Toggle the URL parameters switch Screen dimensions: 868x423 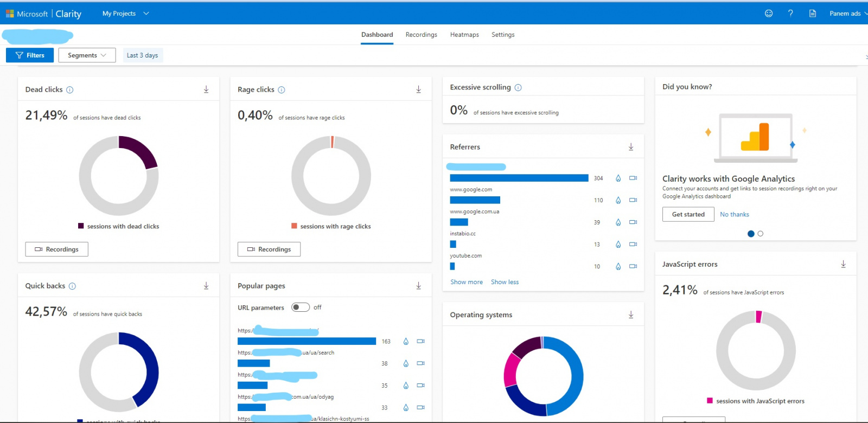[x=300, y=307]
